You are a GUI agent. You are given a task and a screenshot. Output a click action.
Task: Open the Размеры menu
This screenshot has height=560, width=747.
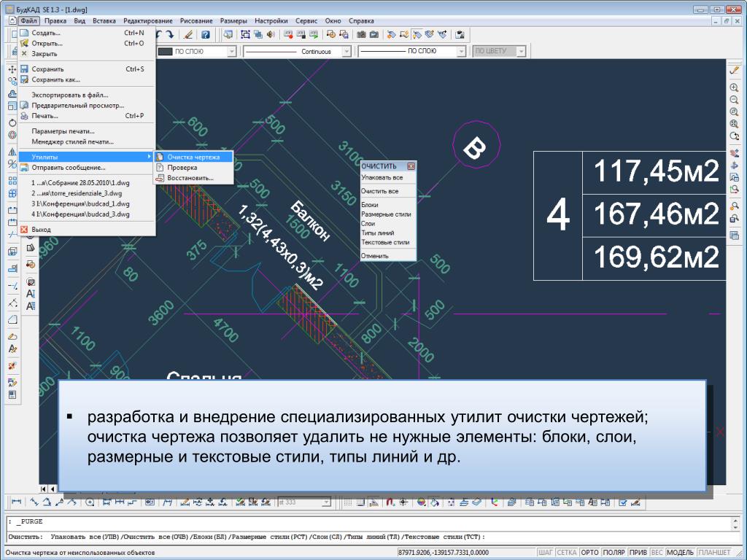pos(233,21)
